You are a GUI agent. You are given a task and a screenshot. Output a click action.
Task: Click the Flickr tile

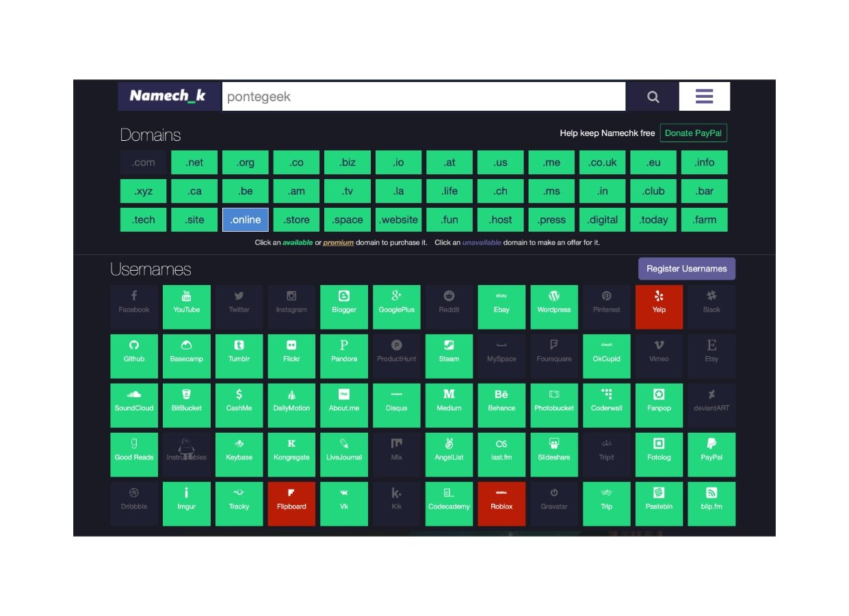(x=291, y=357)
